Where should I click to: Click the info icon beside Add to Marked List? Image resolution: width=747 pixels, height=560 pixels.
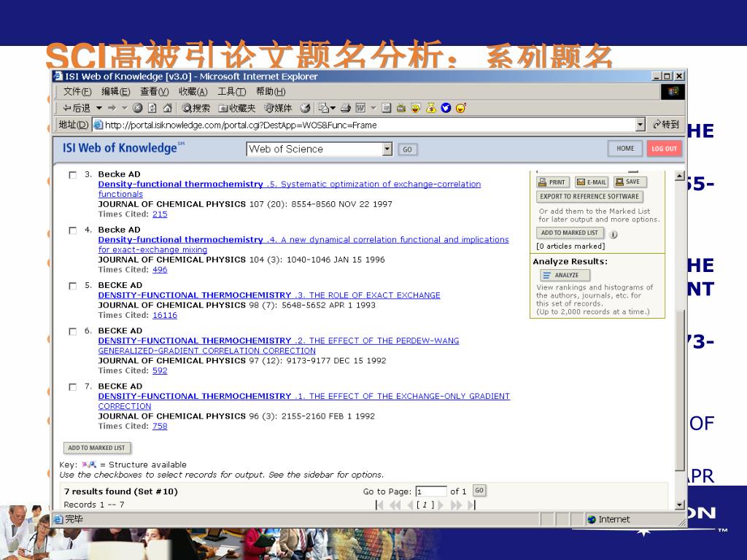[614, 234]
